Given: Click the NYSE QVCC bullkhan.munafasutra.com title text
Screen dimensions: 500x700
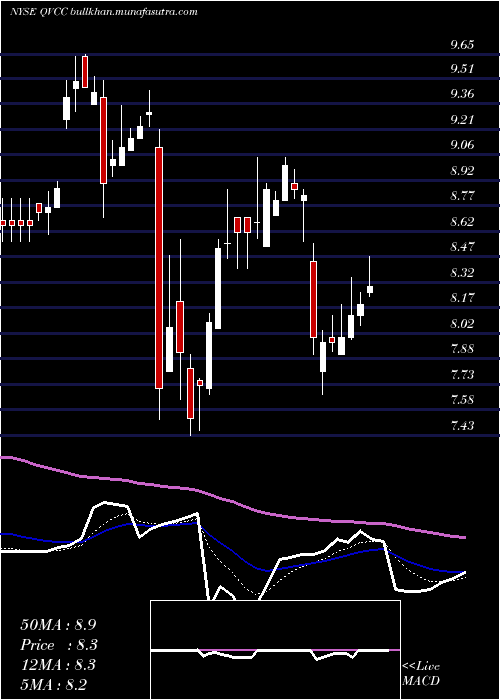Looking at the screenshot, I should [x=104, y=12].
